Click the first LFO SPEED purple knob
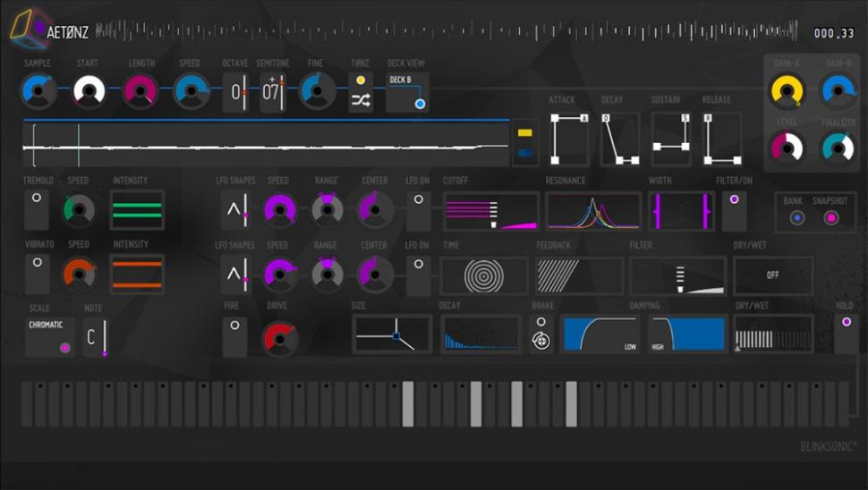This screenshot has width=868, height=490. click(x=279, y=209)
